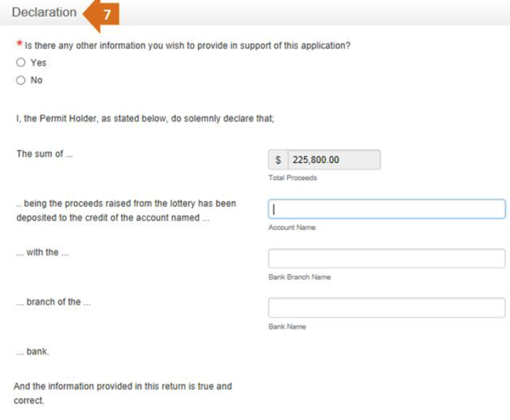
Task: Click the "Account Name" caption under field
Action: pyautogui.click(x=292, y=228)
